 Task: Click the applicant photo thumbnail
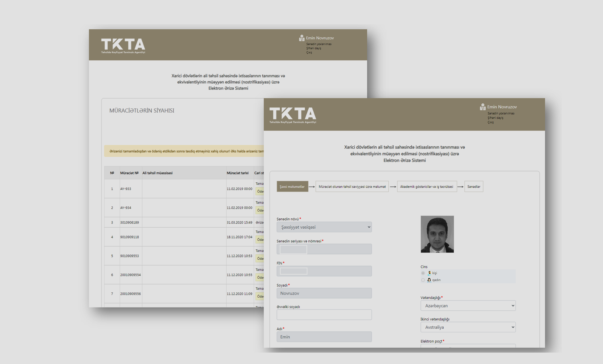(437, 234)
